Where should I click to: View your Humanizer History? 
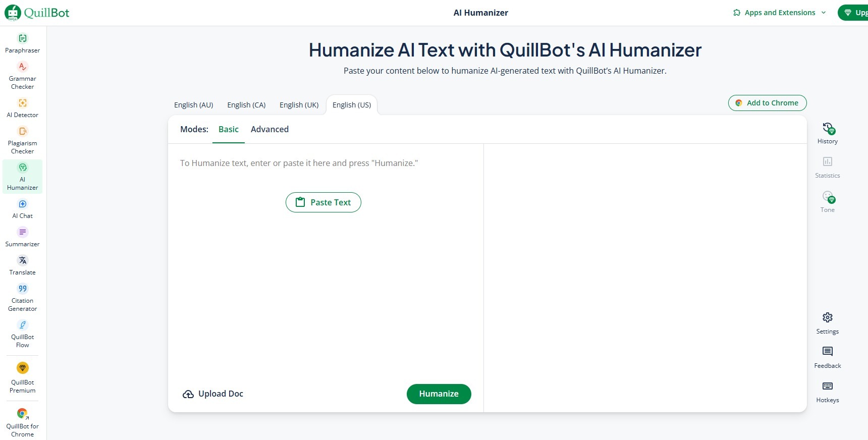point(827,132)
